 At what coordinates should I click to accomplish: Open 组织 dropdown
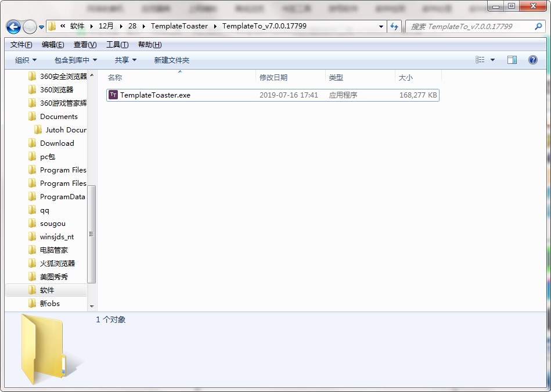click(26, 60)
